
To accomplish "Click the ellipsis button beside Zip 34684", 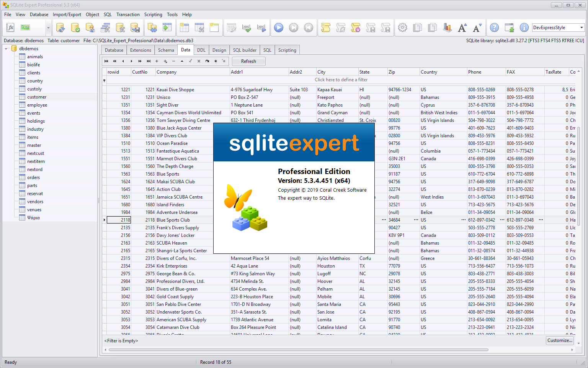I will (x=416, y=220).
